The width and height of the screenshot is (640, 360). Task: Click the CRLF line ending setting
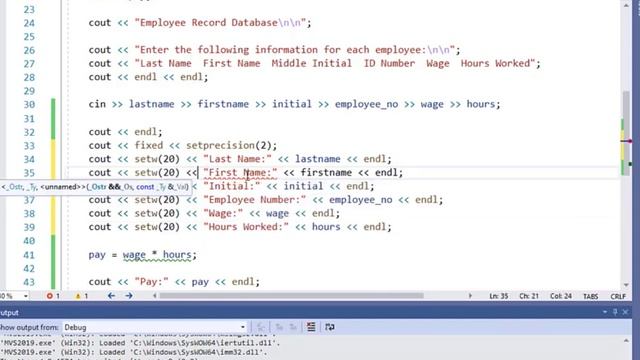click(x=618, y=296)
